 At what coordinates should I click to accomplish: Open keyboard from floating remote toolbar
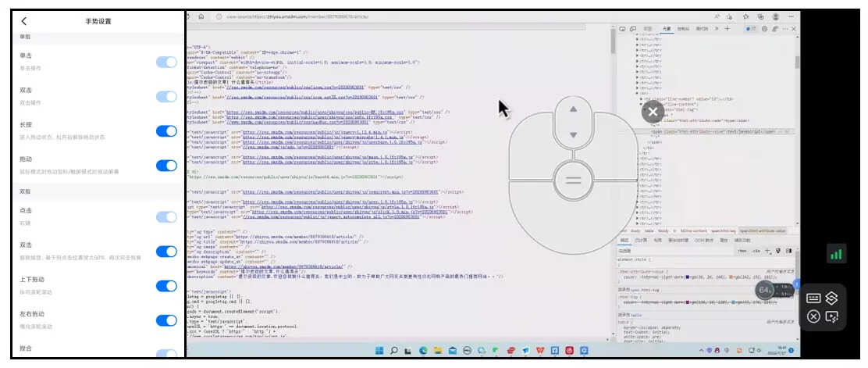[813, 298]
